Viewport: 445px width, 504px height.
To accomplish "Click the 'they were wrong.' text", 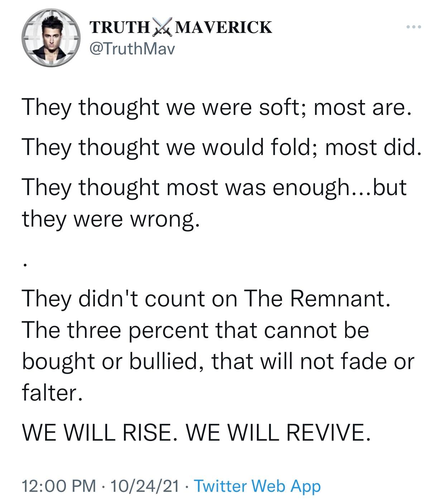I will [110, 218].
